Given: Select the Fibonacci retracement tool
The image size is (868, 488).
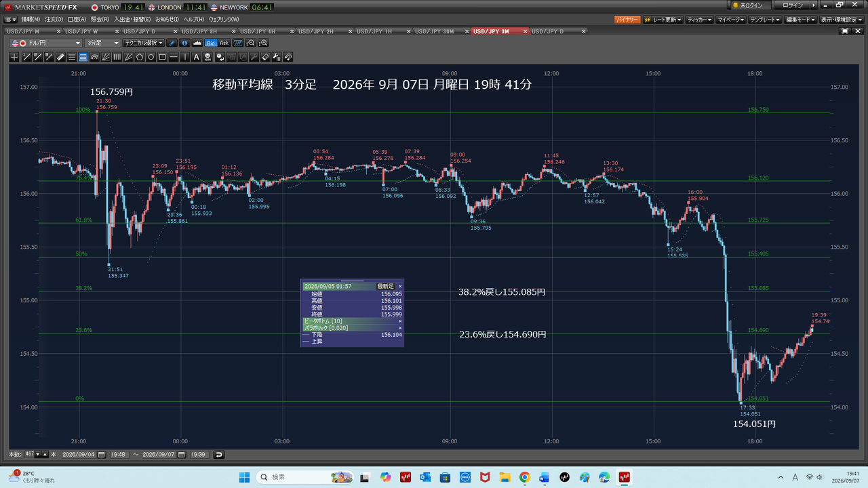Looking at the screenshot, I should pyautogui.click(x=83, y=57).
